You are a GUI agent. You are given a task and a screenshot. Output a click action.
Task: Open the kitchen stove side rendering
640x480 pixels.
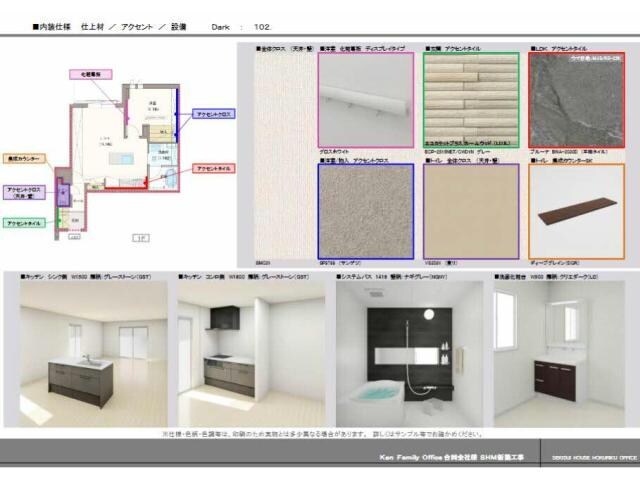click(x=251, y=354)
